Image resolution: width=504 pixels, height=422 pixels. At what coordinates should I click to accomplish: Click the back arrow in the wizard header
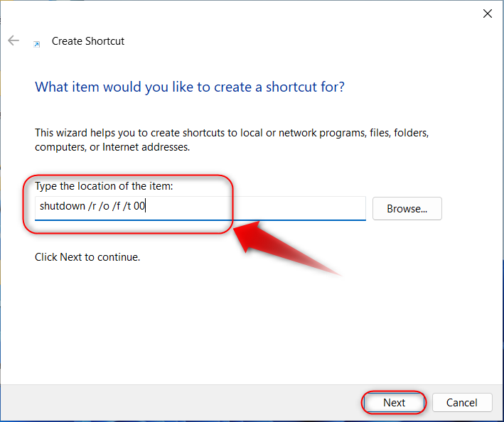pyautogui.click(x=14, y=41)
